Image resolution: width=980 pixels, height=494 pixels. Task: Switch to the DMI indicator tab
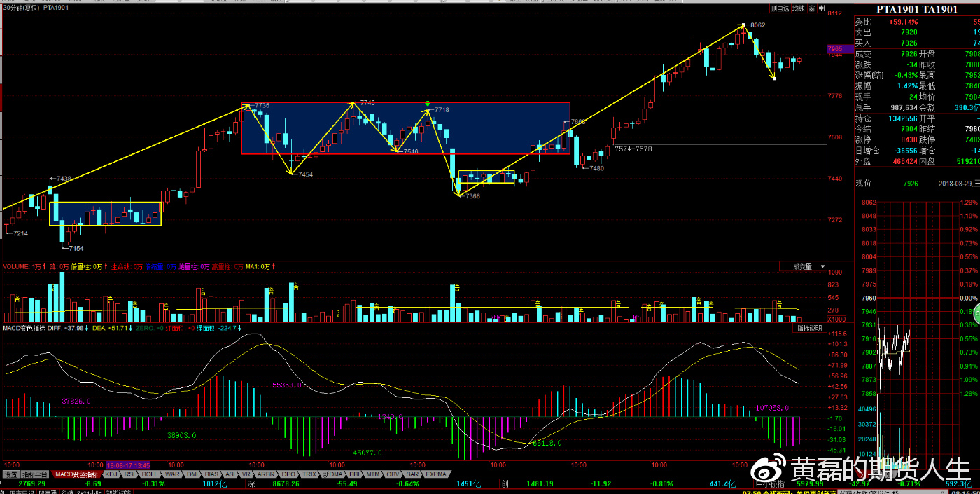tap(192, 474)
